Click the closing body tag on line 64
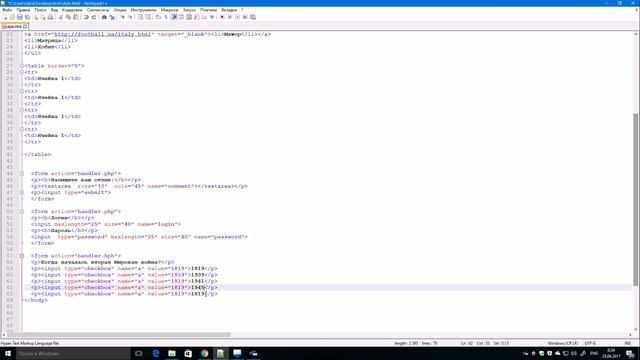Image resolution: width=640 pixels, height=360 pixels. point(36,300)
